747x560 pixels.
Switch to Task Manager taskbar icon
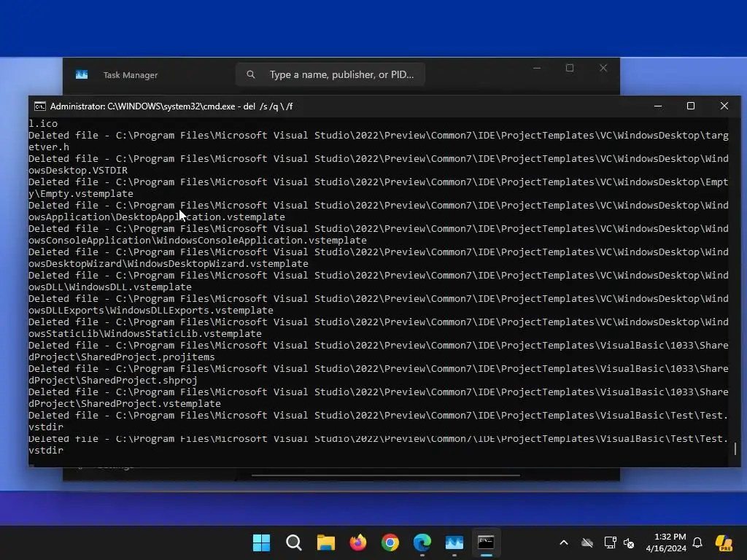(x=454, y=542)
